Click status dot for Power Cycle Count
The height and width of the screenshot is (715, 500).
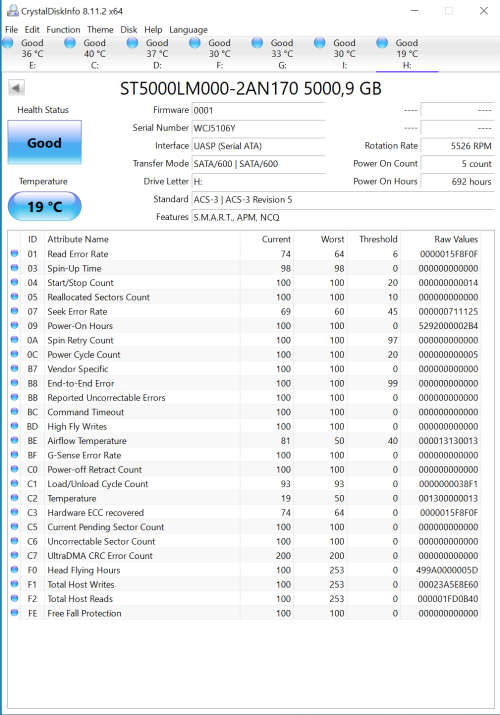pyautogui.click(x=15, y=354)
